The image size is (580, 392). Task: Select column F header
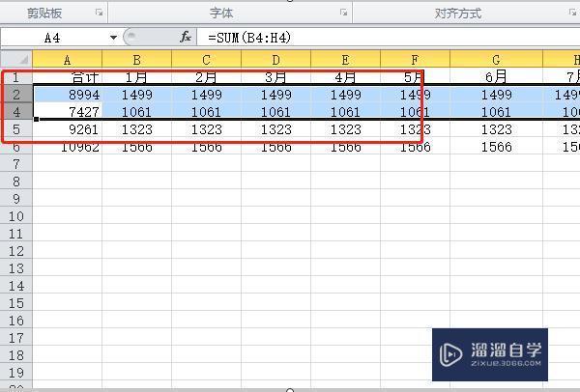click(415, 60)
